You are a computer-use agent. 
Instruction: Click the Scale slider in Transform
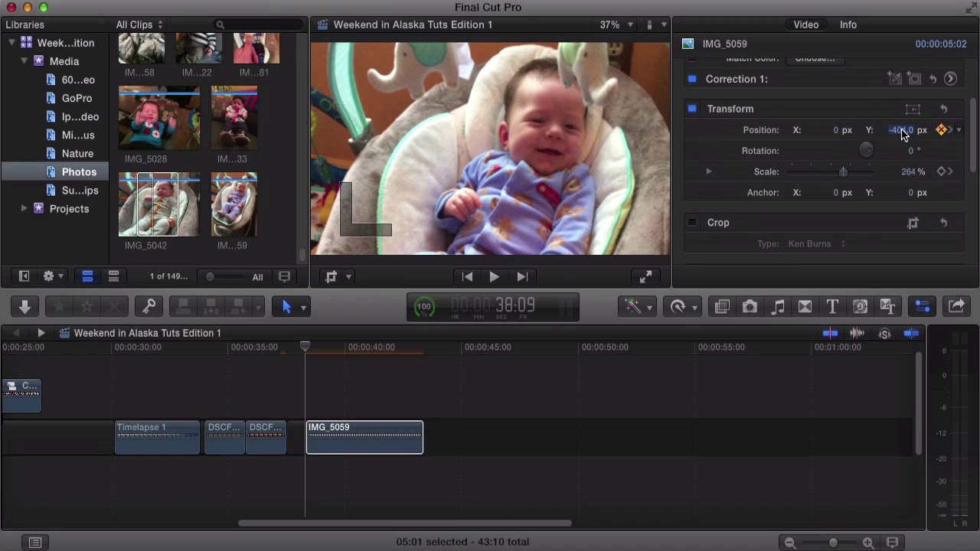pyautogui.click(x=843, y=172)
